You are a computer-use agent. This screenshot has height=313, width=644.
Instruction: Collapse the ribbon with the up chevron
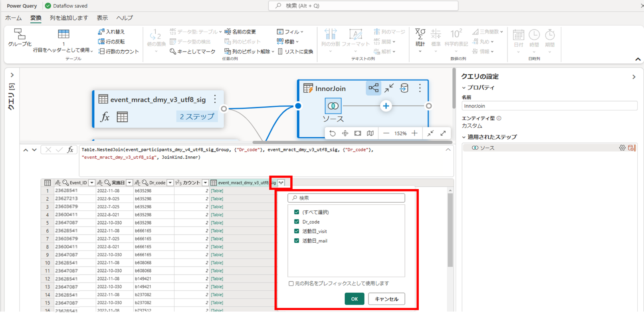pos(638,59)
